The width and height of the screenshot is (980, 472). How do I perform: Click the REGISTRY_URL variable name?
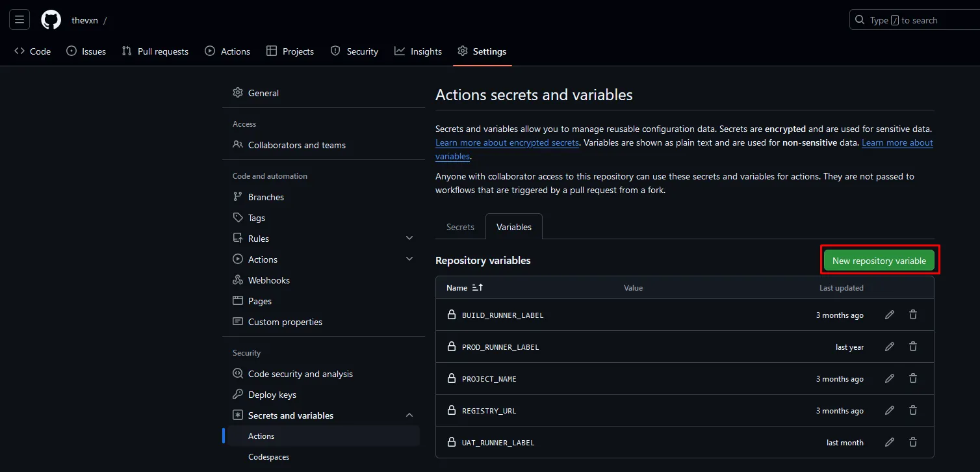click(x=489, y=411)
